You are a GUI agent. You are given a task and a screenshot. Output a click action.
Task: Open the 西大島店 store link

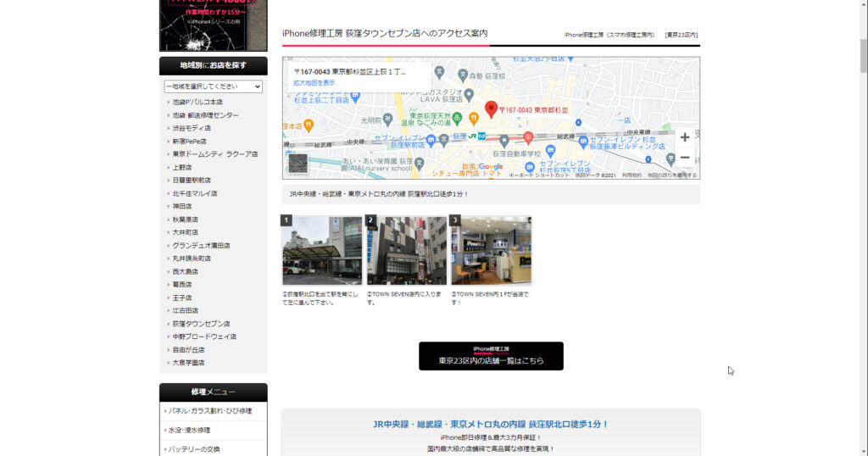(185, 272)
